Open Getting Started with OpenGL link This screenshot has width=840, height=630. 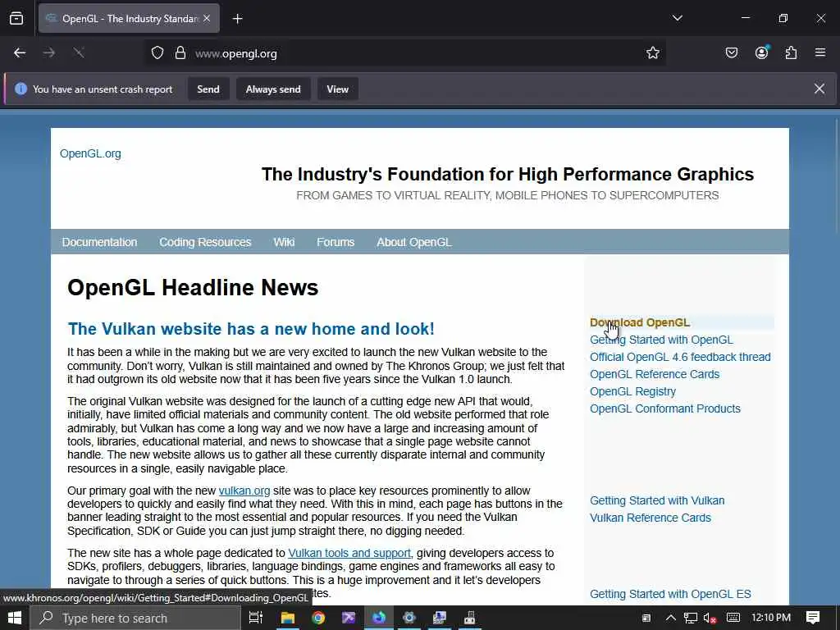(661, 340)
